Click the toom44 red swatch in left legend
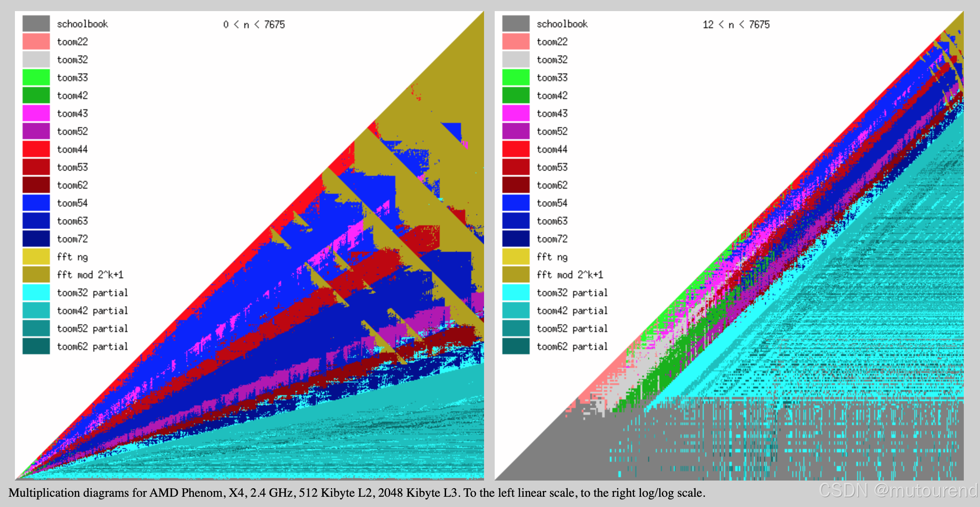 coord(36,149)
